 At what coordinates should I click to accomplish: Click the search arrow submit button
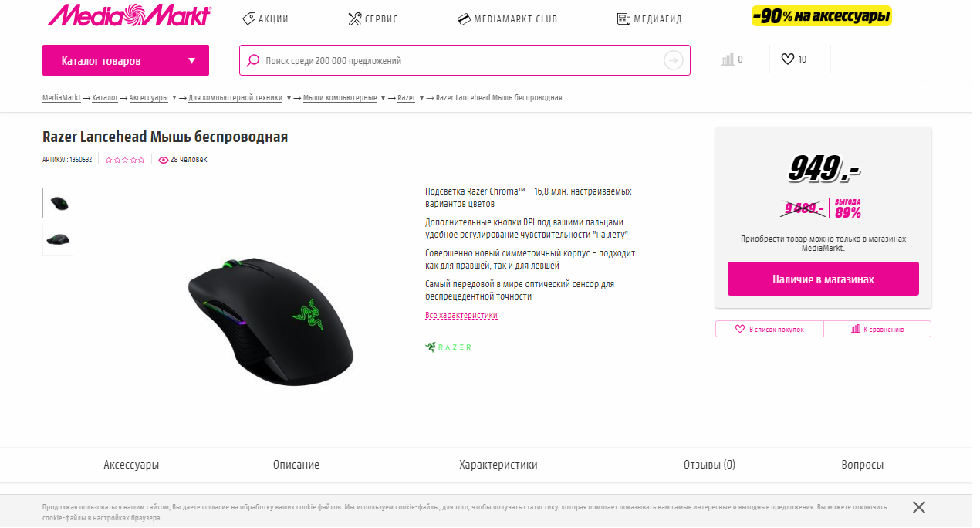click(x=674, y=60)
